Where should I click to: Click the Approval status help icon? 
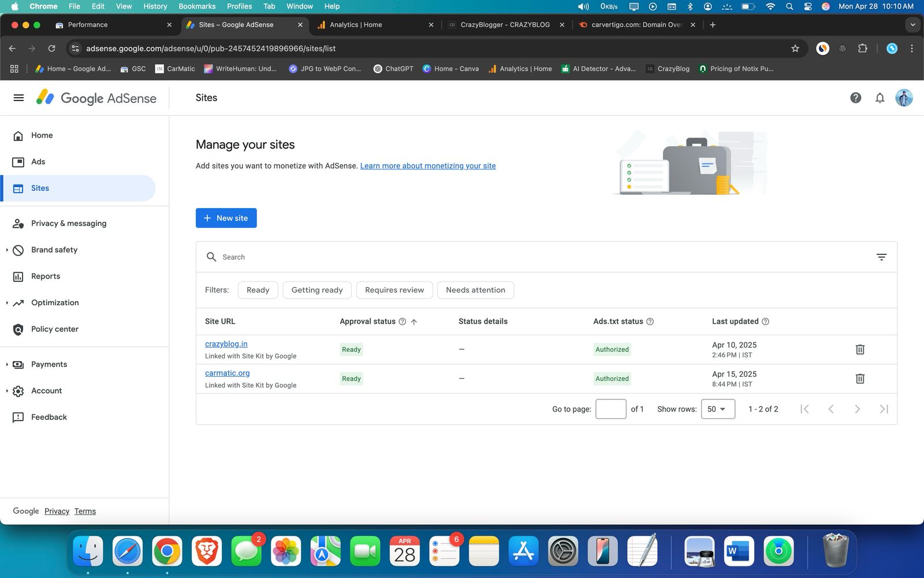(403, 321)
